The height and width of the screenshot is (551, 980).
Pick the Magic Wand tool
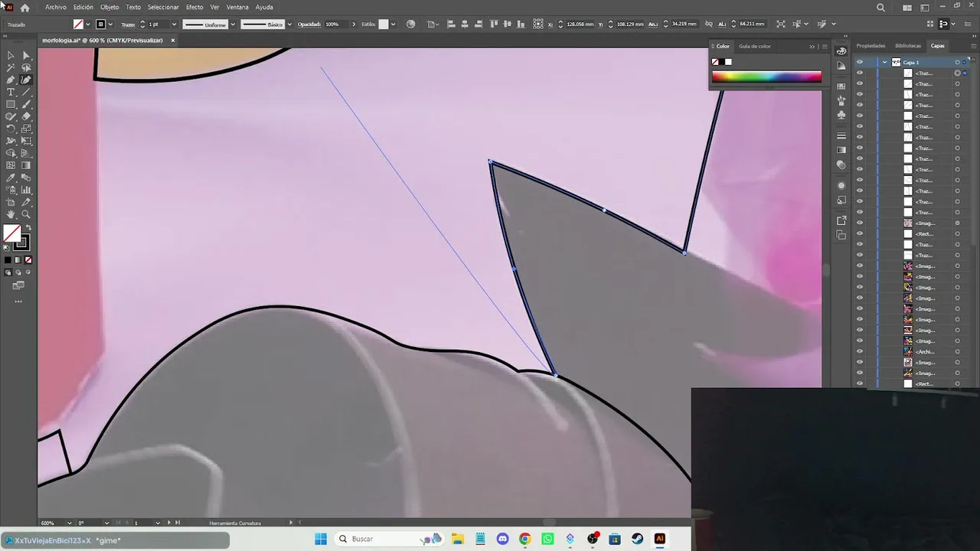[11, 67]
